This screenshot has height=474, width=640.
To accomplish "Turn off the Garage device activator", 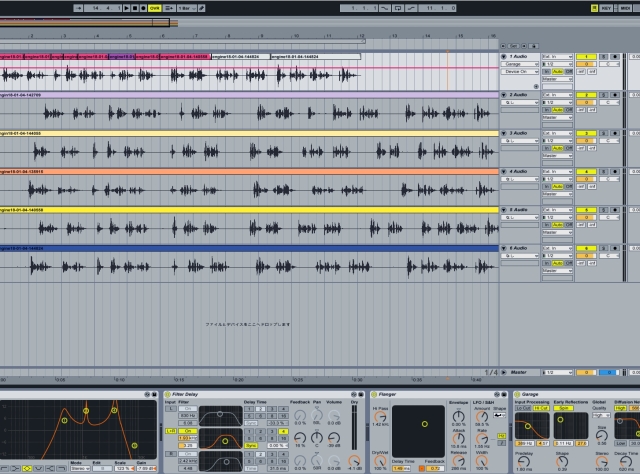I will (x=518, y=395).
